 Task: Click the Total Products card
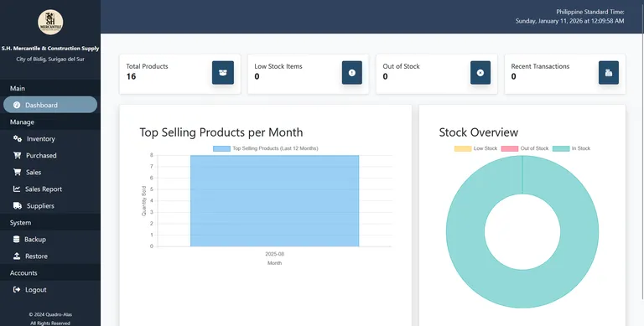(x=180, y=74)
